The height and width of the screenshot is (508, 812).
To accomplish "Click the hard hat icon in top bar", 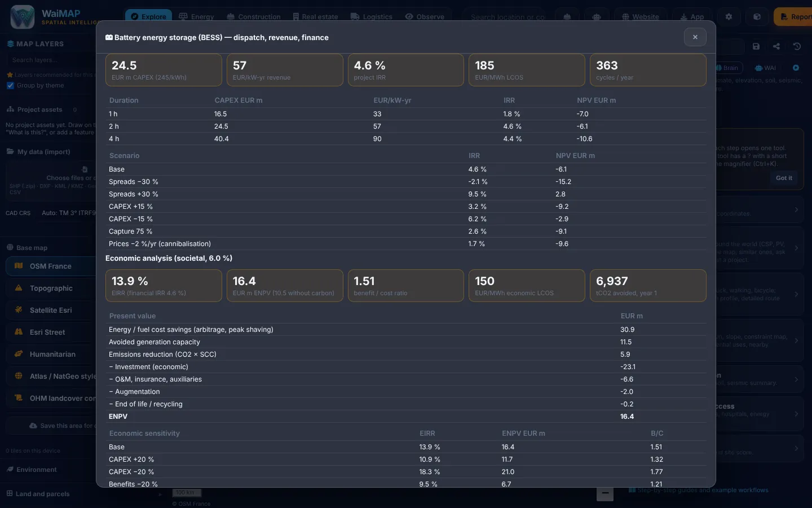I will click(567, 17).
